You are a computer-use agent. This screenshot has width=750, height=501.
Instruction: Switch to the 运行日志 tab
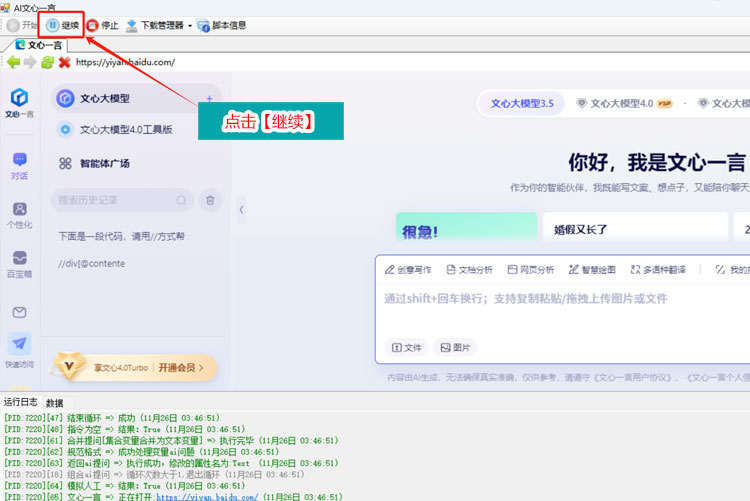[21, 402]
